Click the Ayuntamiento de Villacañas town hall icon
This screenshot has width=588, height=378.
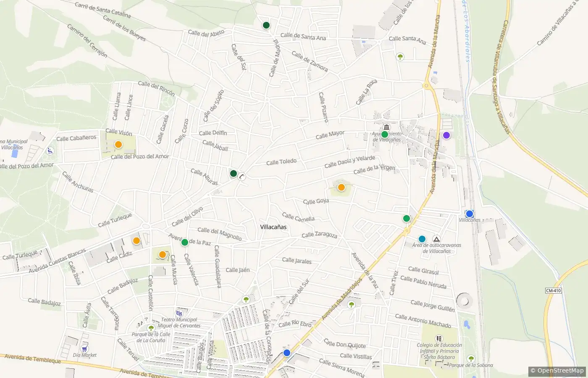(x=387, y=127)
